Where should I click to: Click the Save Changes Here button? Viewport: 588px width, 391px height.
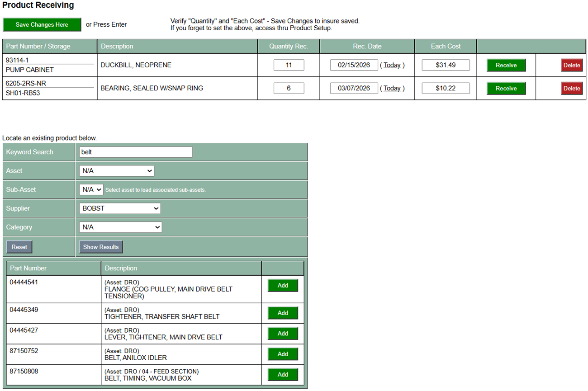tap(42, 25)
